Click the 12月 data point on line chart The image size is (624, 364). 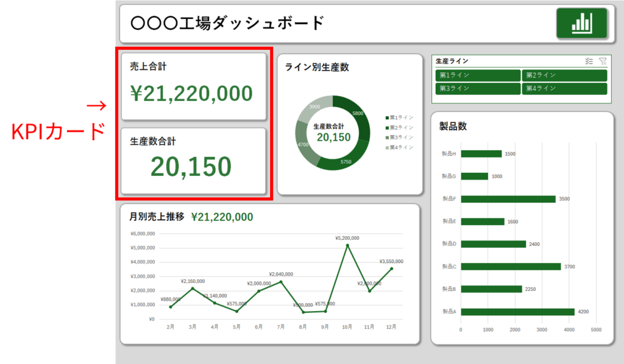[392, 269]
